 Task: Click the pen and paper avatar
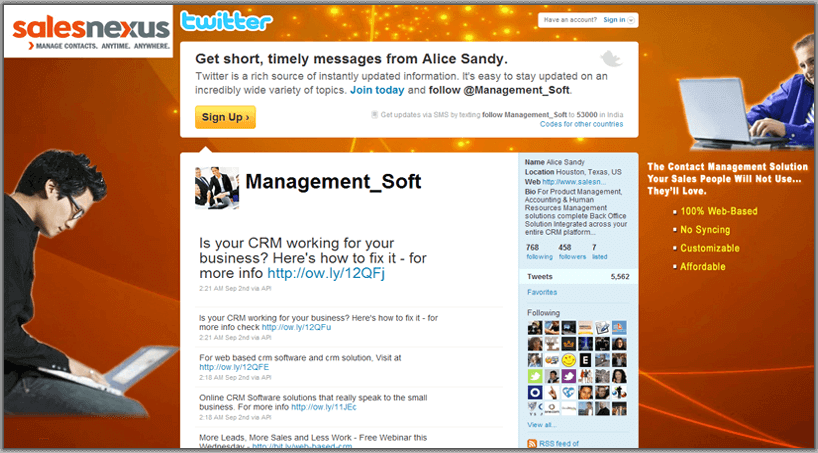coord(602,327)
